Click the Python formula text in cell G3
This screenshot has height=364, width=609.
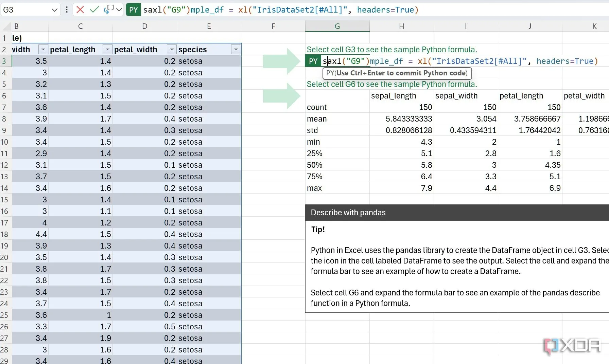pyautogui.click(x=460, y=61)
